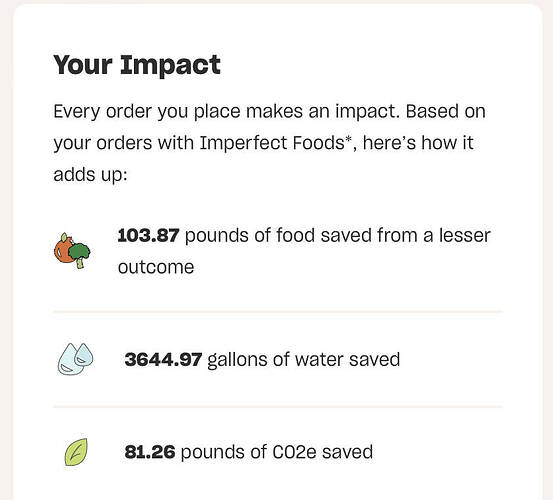Viewport: 553px width, 500px height.
Task: Click the divider above CO2e saved row
Action: 278,407
